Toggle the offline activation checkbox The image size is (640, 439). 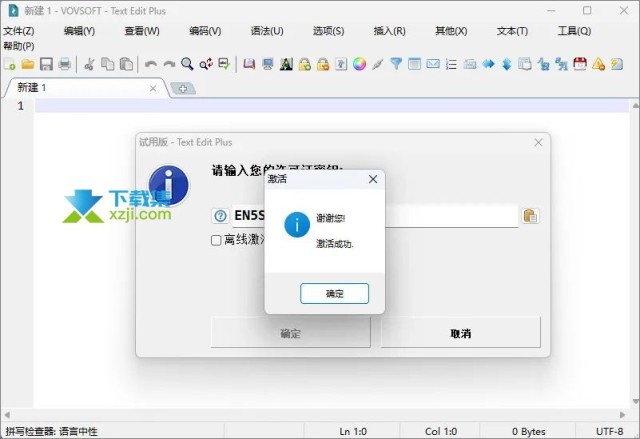tap(216, 240)
